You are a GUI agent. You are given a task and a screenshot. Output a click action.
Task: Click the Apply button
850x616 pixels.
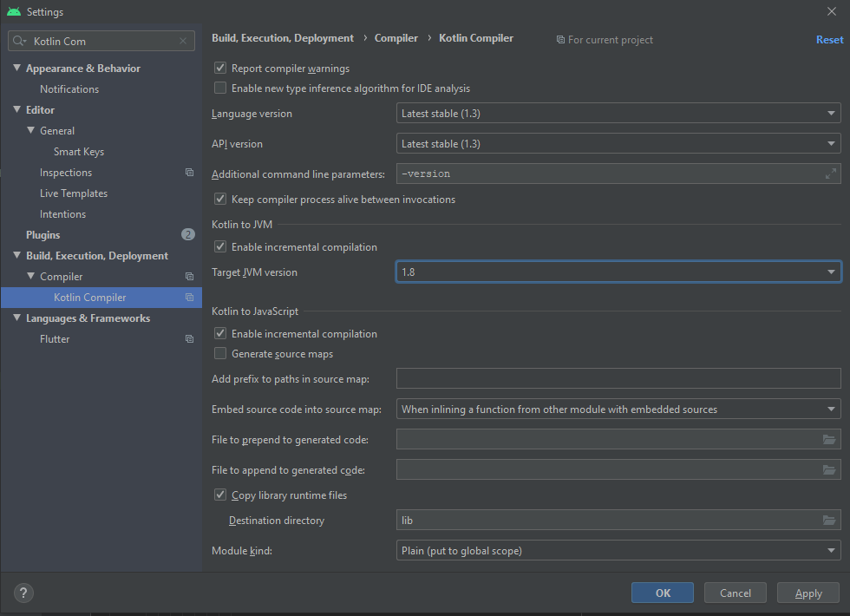[x=808, y=593]
